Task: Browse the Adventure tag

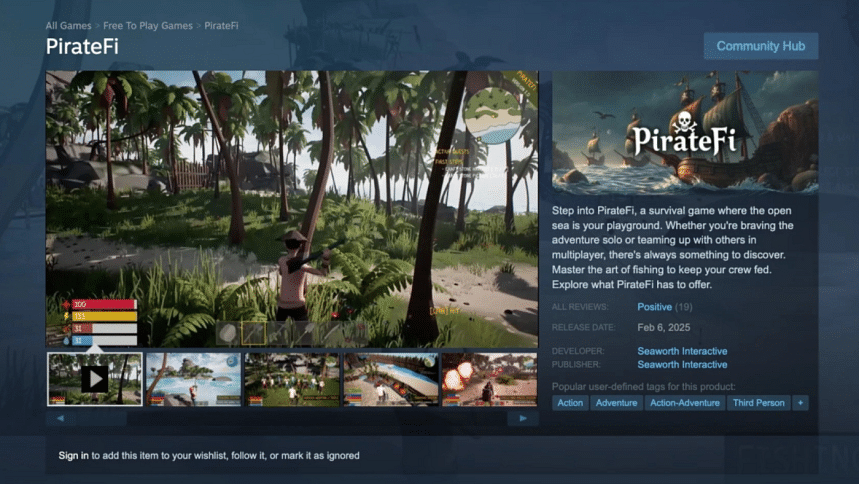Action: point(616,403)
